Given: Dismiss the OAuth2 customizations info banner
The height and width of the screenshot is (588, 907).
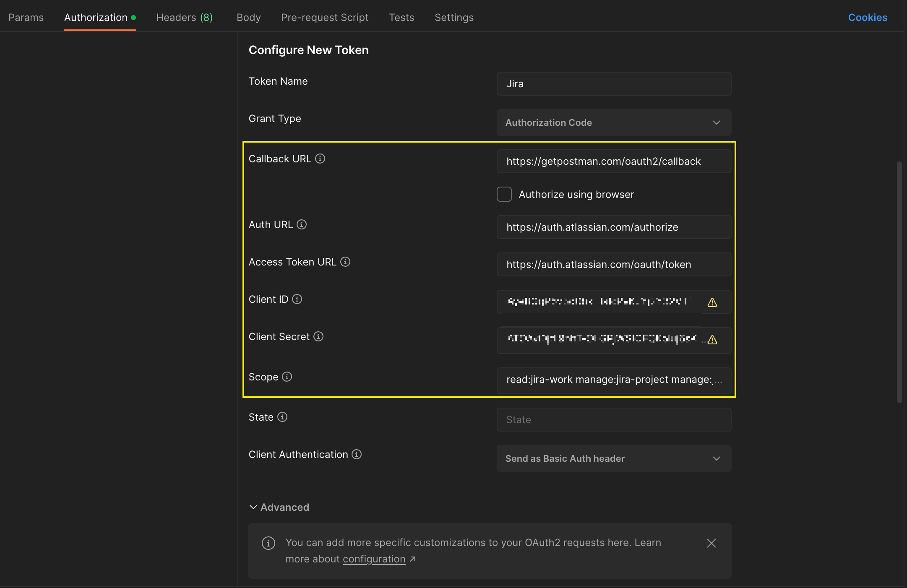Looking at the screenshot, I should pyautogui.click(x=712, y=543).
